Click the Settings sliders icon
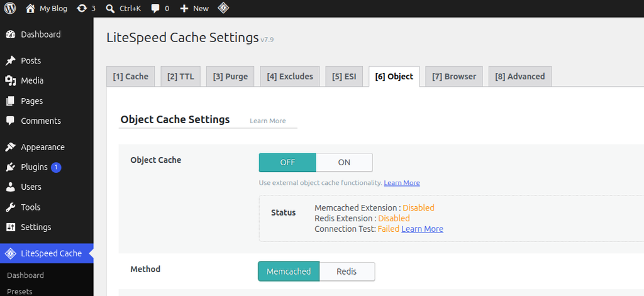This screenshot has width=644, height=296. point(10,227)
